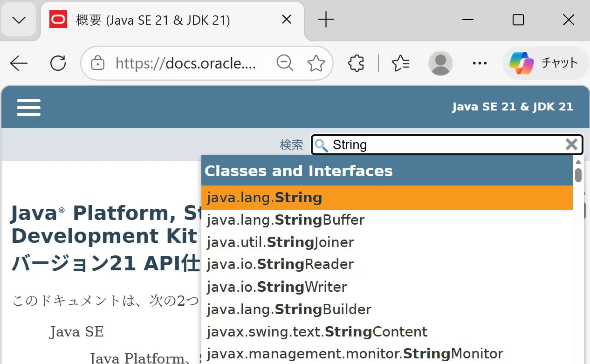Image resolution: width=590 pixels, height=364 pixels.
Task: Click into the search field containing String
Action: 447,145
